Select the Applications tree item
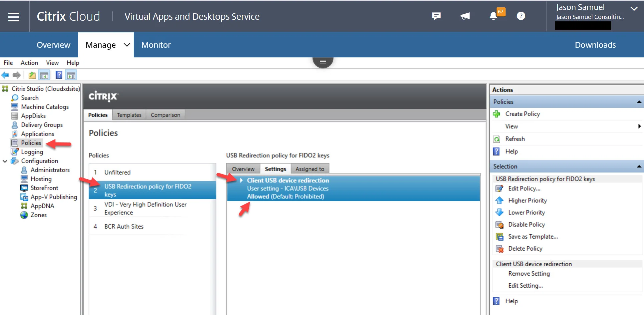The height and width of the screenshot is (315, 644). [37, 134]
